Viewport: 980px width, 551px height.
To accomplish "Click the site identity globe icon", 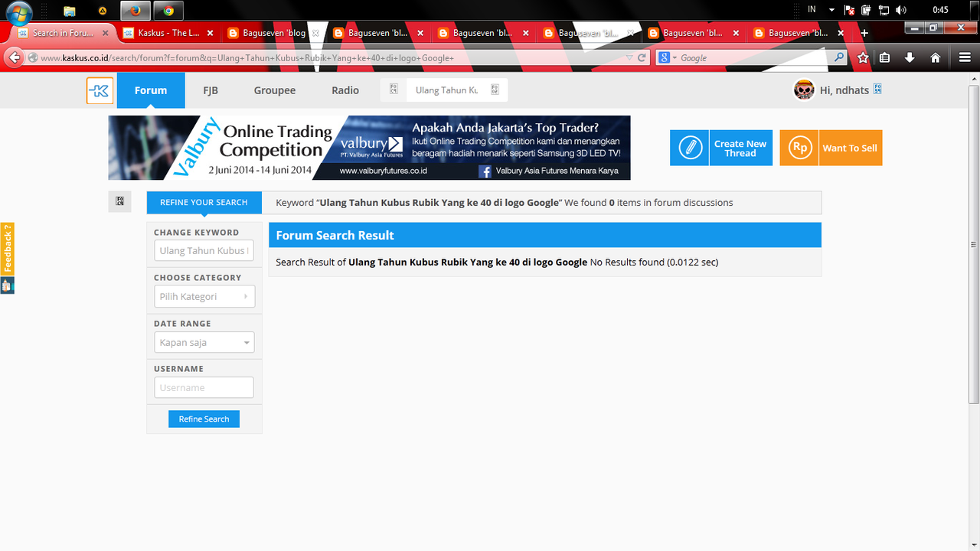I will pyautogui.click(x=34, y=57).
